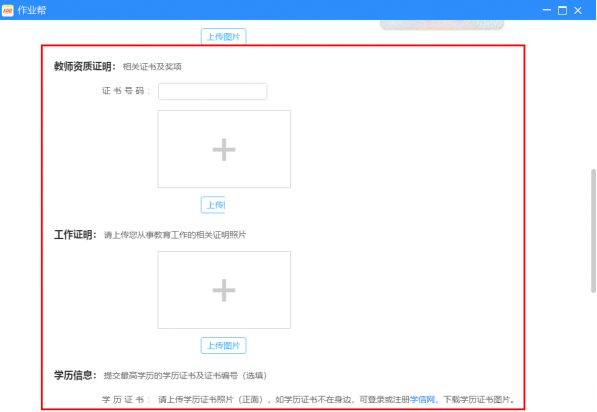Click 上传图片 button under 工作证明
The height and width of the screenshot is (412, 597).
pos(223,346)
